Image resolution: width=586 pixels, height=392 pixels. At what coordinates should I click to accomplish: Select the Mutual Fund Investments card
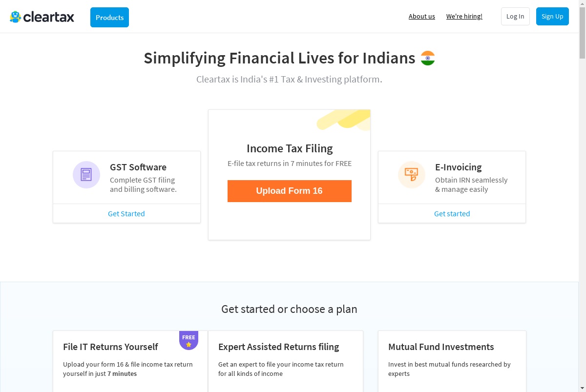tap(452, 361)
